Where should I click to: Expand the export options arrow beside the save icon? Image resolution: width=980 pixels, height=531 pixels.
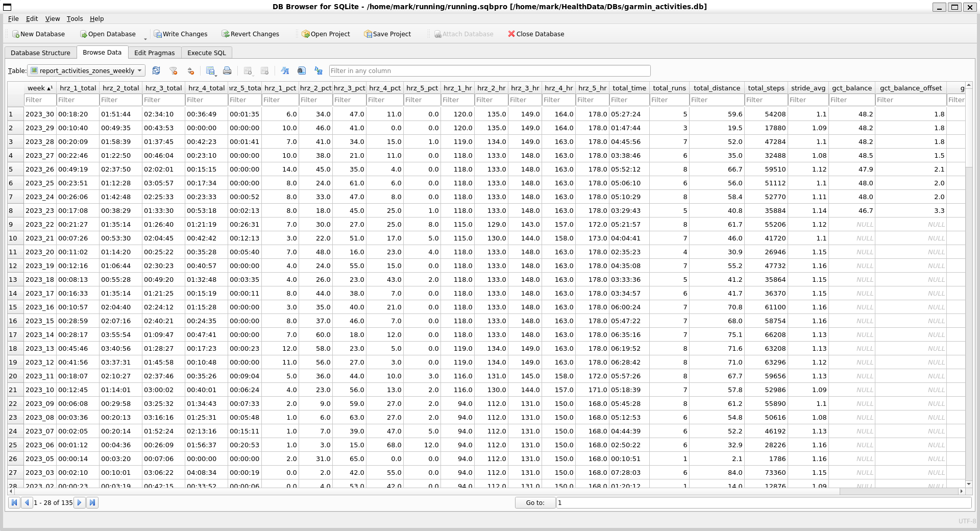[215, 76]
